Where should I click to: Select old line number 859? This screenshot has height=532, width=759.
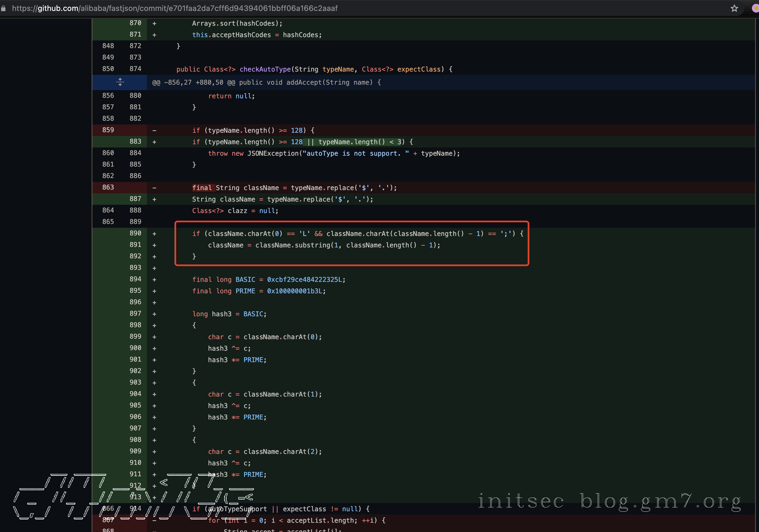(x=108, y=130)
